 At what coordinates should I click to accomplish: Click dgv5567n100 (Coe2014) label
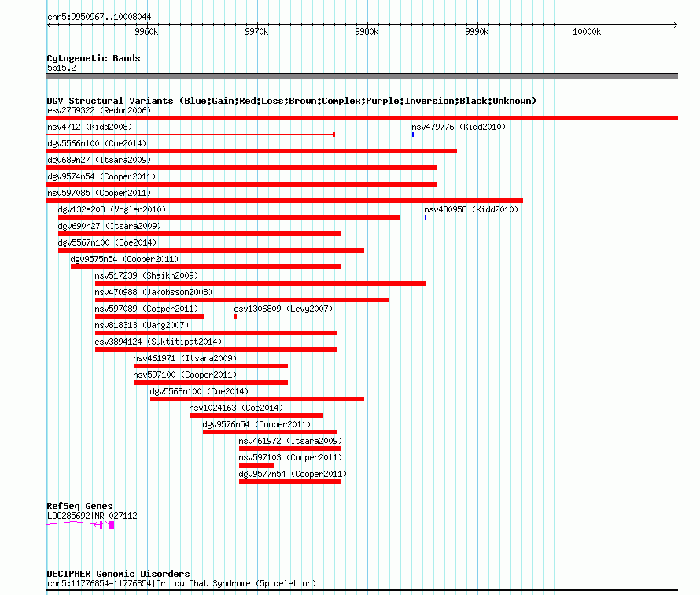point(107,242)
